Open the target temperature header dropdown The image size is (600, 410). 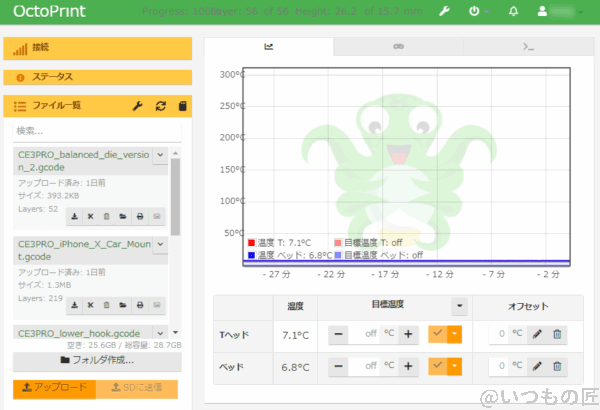tap(458, 307)
